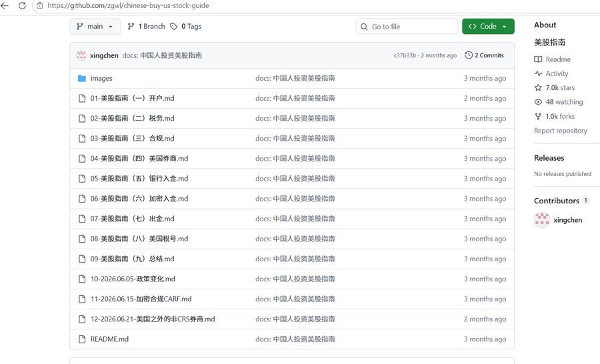Click the git branch icon on main button
The image size is (600, 364).
pyautogui.click(x=79, y=27)
